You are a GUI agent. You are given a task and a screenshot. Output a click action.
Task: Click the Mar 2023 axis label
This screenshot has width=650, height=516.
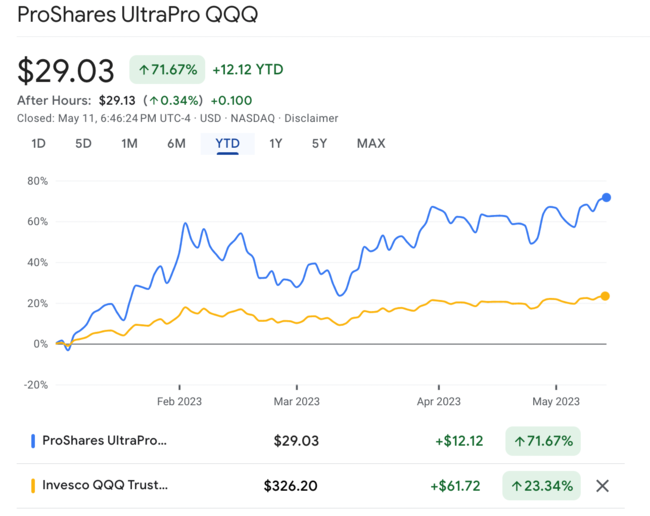click(x=296, y=401)
